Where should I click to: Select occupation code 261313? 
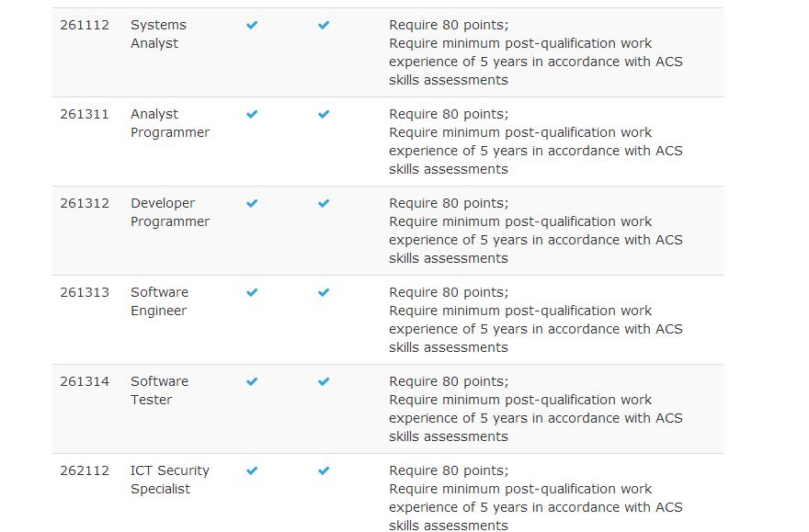[85, 292]
